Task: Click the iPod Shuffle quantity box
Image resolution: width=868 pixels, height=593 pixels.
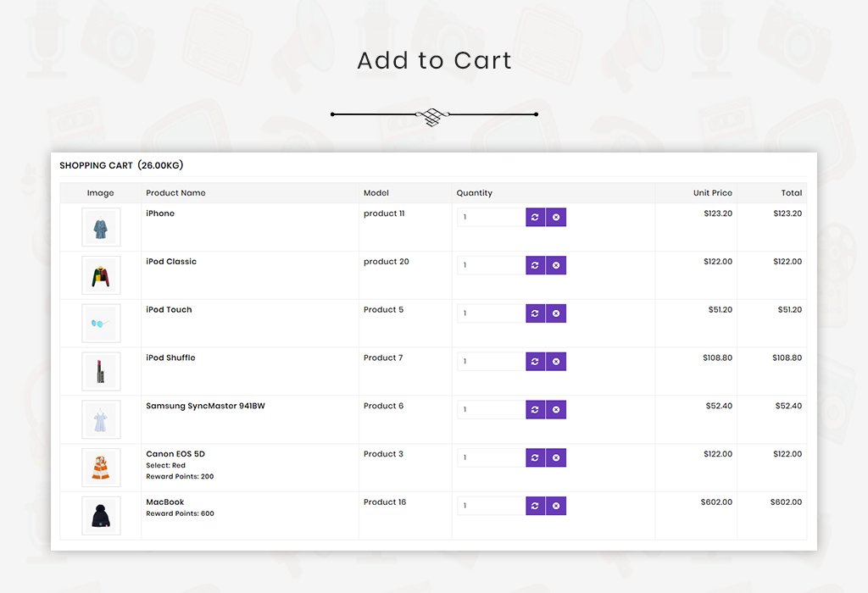Action: click(x=491, y=362)
